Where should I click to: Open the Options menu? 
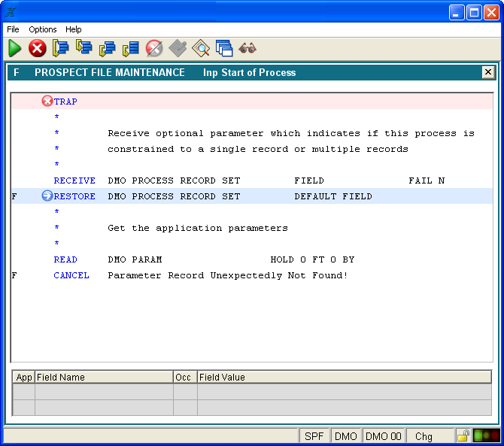click(43, 29)
